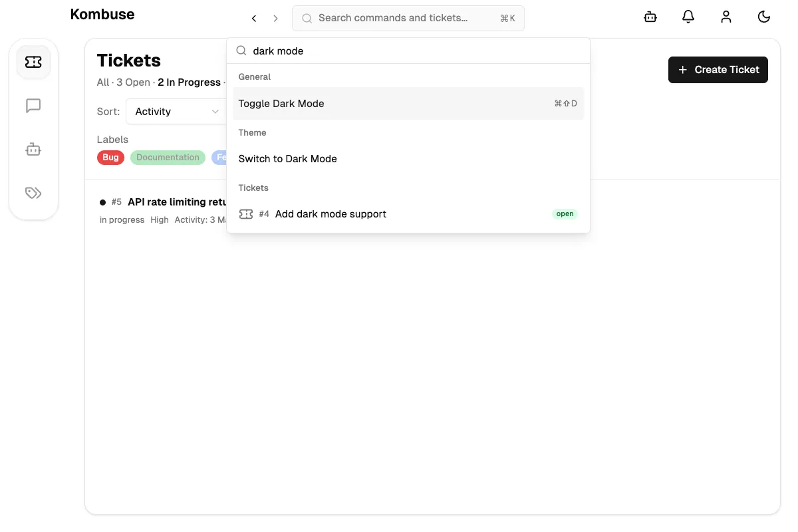
Task: Open the user account icon
Action: click(x=726, y=17)
